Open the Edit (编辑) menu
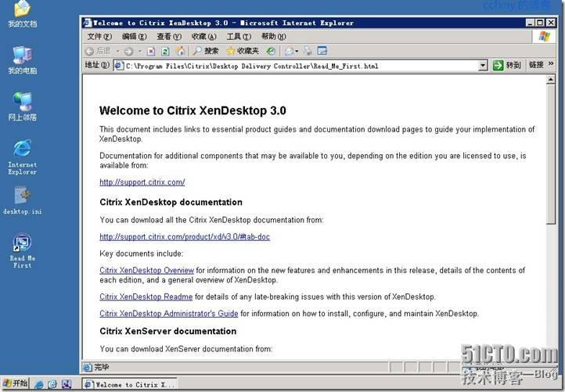 (x=135, y=37)
